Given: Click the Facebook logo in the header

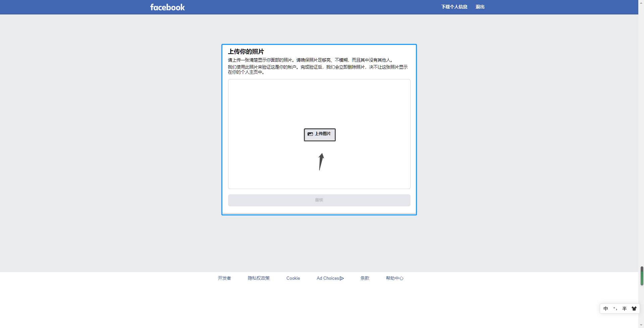Looking at the screenshot, I should click(x=167, y=7).
